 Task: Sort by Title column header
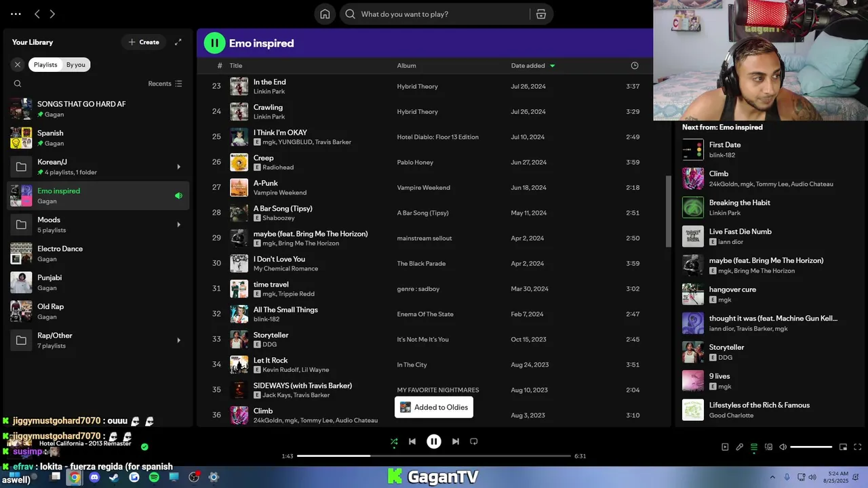(x=235, y=66)
